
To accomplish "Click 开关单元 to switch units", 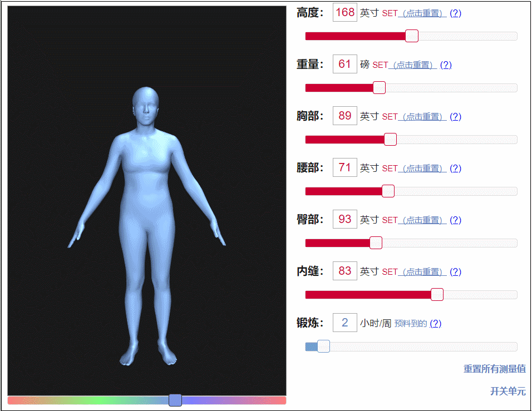I will pyautogui.click(x=508, y=392).
